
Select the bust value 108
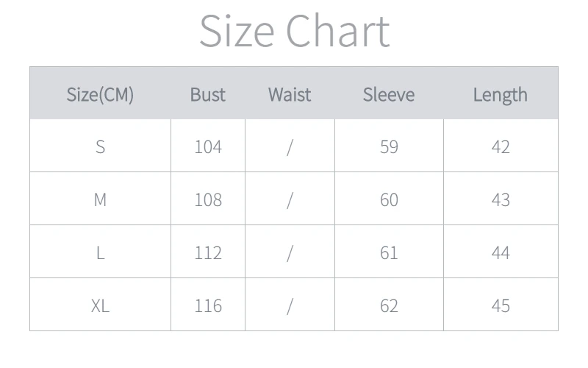(208, 199)
